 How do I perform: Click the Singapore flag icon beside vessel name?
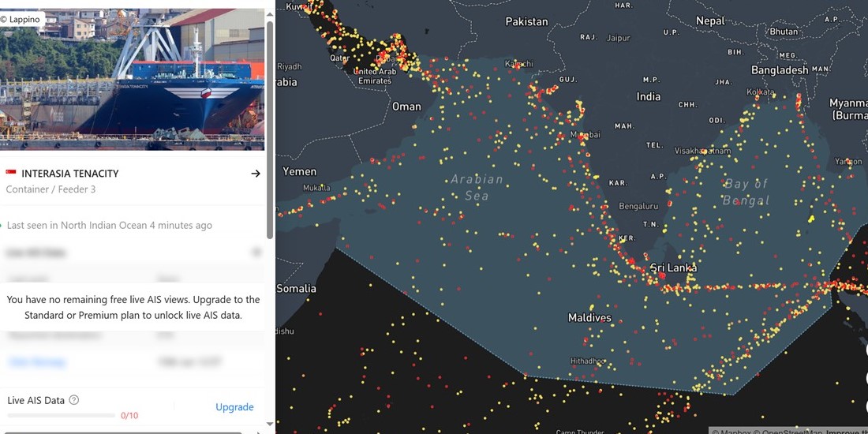[x=10, y=174]
